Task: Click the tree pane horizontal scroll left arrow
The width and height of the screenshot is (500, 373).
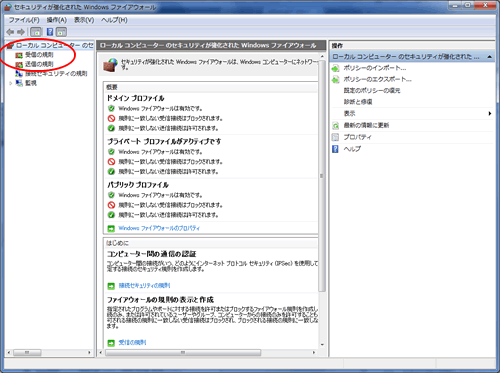Action: pyautogui.click(x=9, y=352)
